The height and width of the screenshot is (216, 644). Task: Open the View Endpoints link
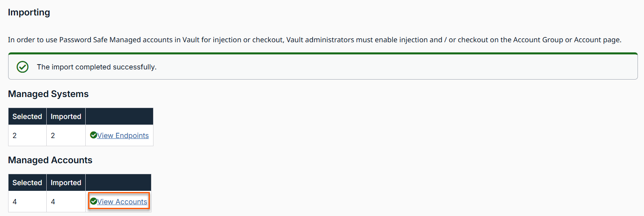[123, 136]
